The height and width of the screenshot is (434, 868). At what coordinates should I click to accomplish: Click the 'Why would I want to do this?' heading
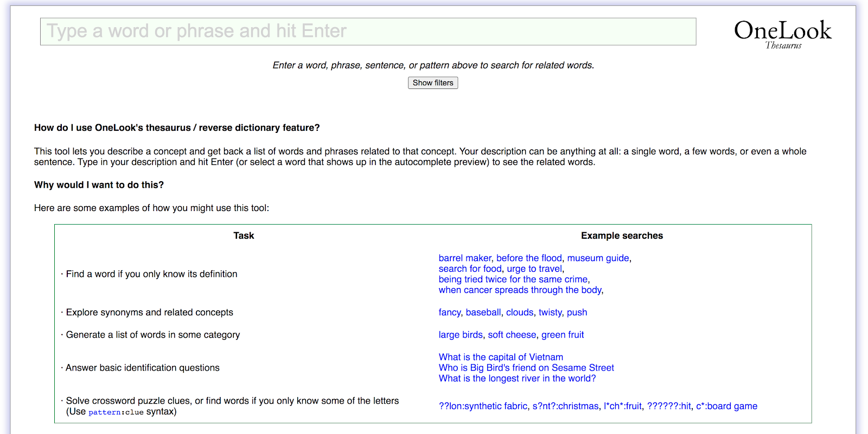click(99, 185)
